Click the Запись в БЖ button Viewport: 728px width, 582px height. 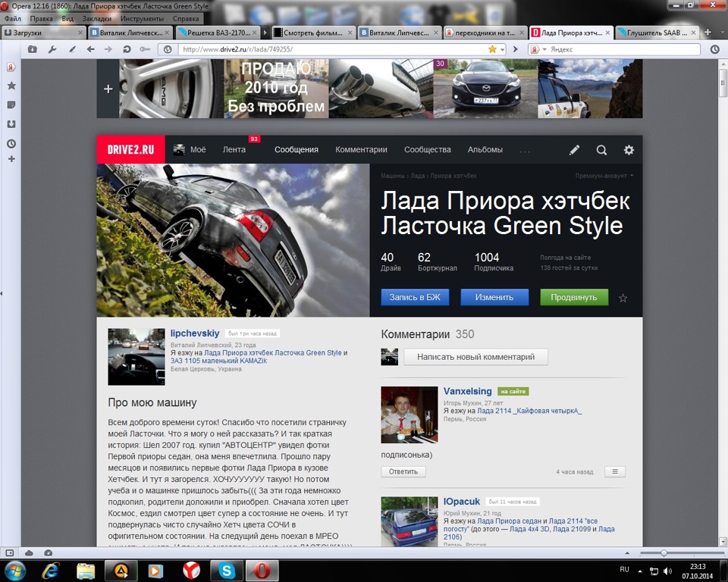(x=415, y=297)
